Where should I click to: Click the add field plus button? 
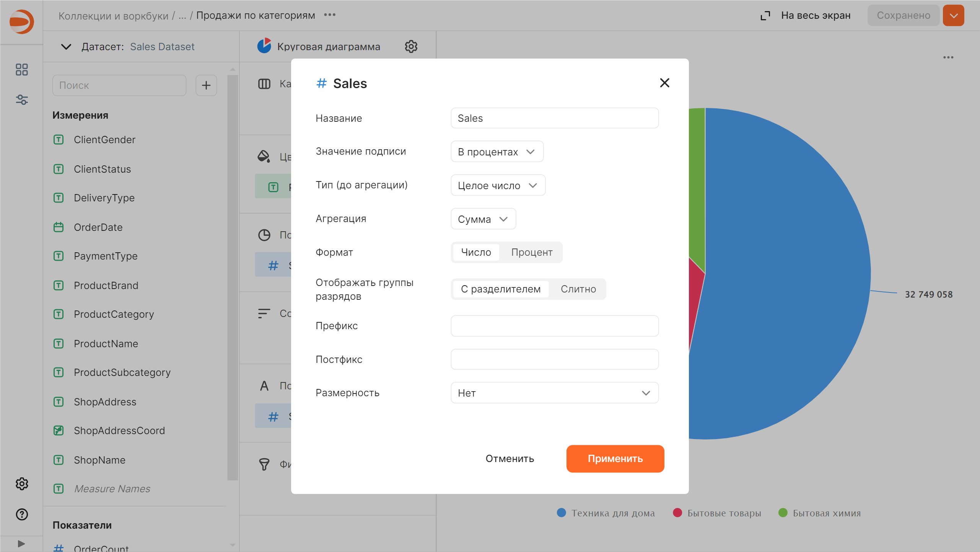[206, 85]
